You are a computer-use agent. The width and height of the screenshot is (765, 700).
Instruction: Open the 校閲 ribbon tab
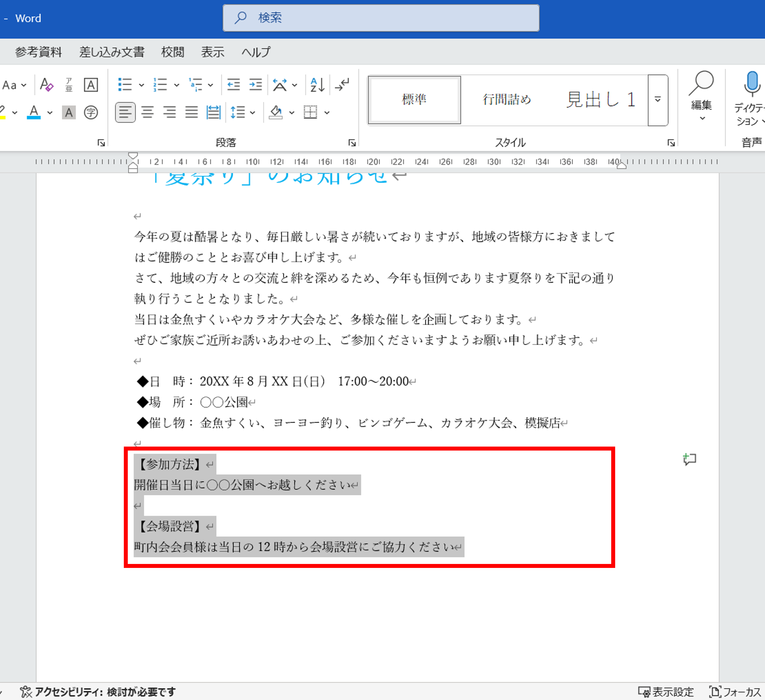tap(172, 52)
